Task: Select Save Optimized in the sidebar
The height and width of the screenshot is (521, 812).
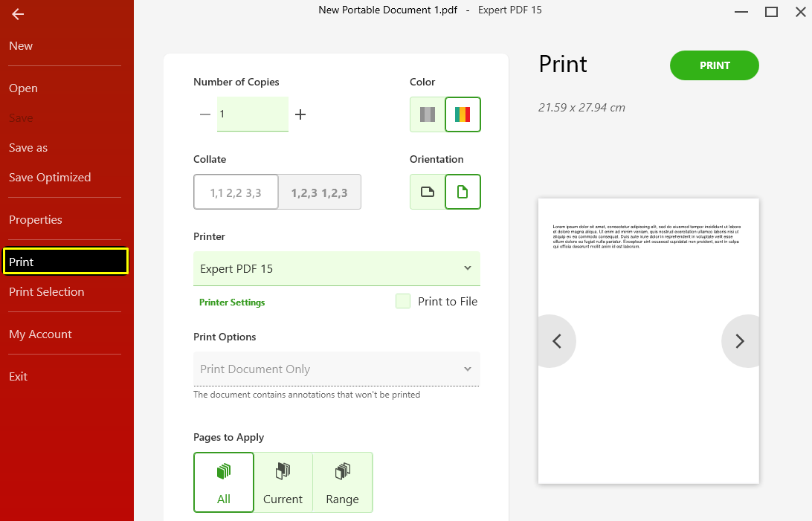Action: (50, 178)
